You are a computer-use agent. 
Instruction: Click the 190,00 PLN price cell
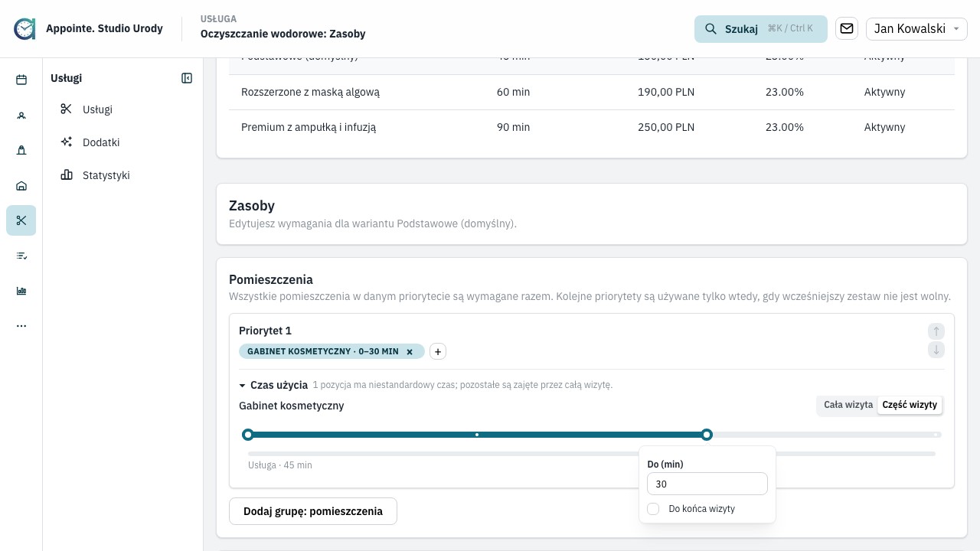(666, 92)
